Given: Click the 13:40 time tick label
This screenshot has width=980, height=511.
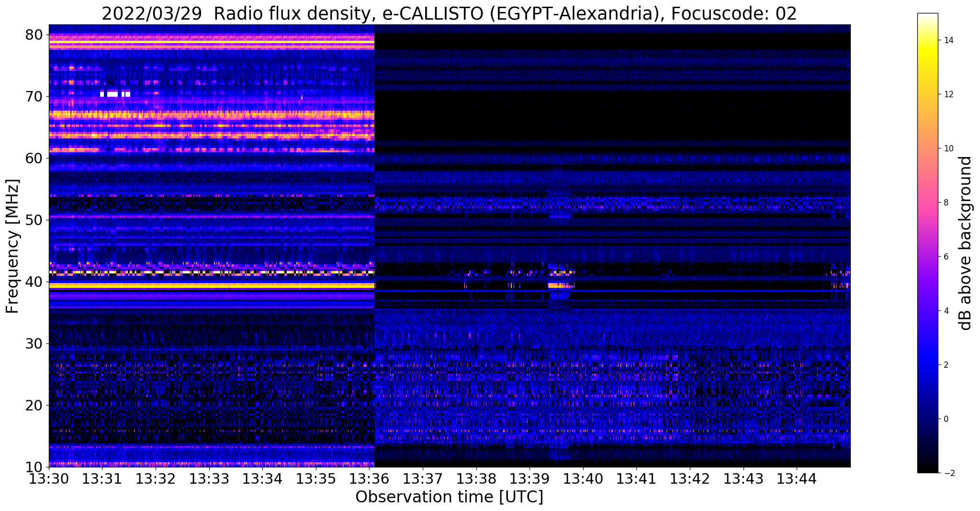Looking at the screenshot, I should pyautogui.click(x=583, y=478).
